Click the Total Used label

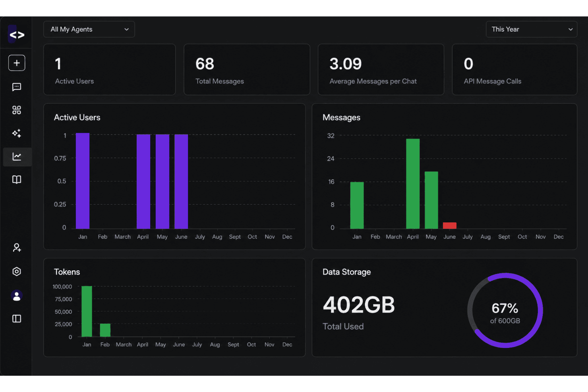coord(343,326)
